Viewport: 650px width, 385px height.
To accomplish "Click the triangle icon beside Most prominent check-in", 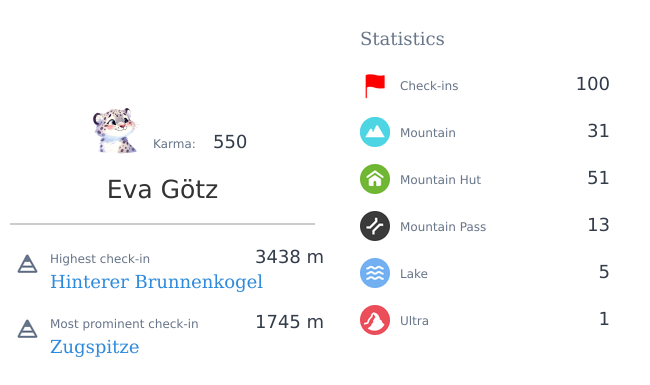I will click(x=27, y=329).
